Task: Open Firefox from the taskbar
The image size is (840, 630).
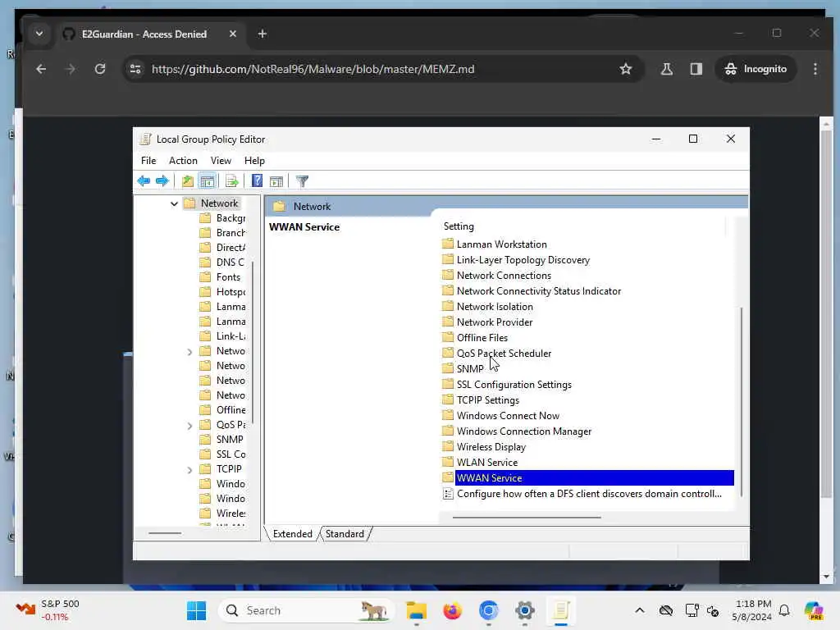Action: click(453, 610)
